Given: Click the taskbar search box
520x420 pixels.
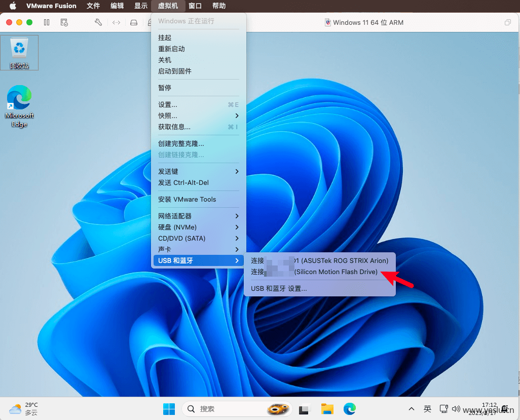Looking at the screenshot, I should (x=237, y=409).
